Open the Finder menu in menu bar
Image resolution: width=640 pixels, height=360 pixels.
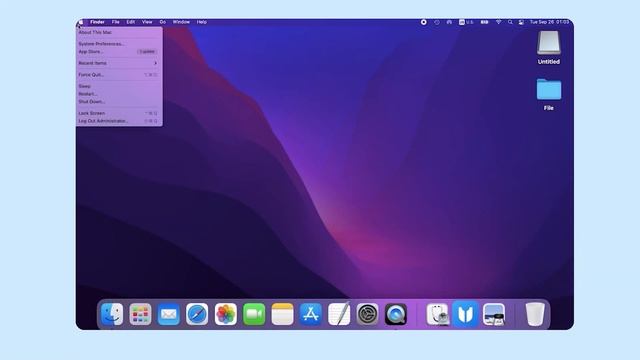point(97,22)
